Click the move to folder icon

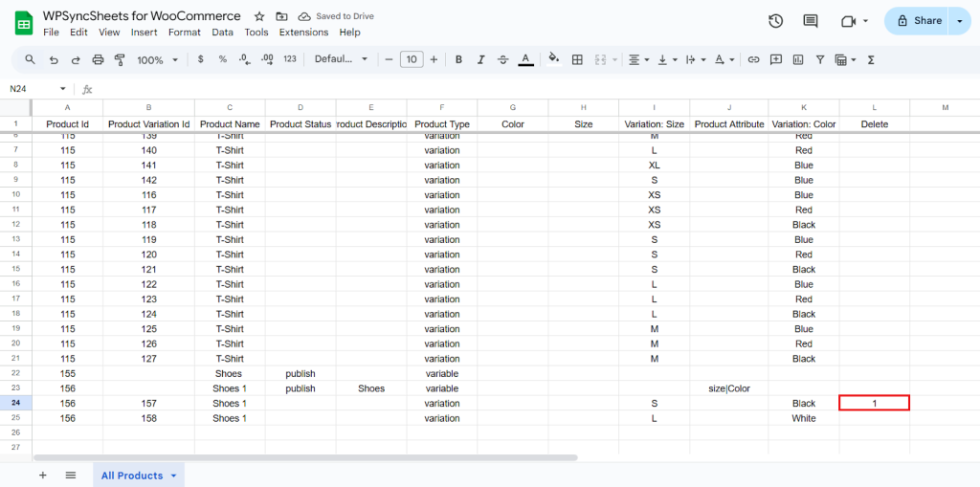click(282, 16)
